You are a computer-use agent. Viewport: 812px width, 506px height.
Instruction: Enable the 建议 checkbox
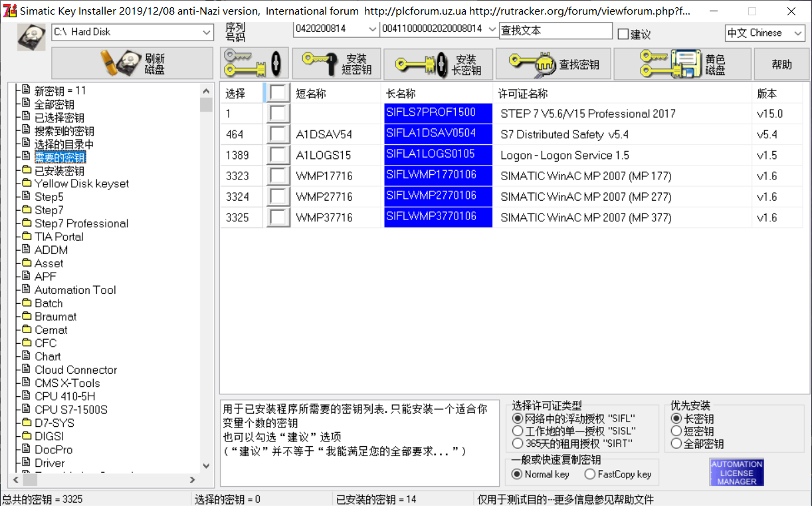pos(623,35)
